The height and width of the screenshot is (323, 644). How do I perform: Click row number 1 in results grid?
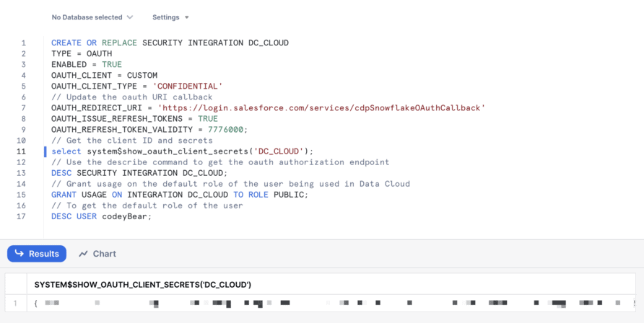click(x=15, y=304)
